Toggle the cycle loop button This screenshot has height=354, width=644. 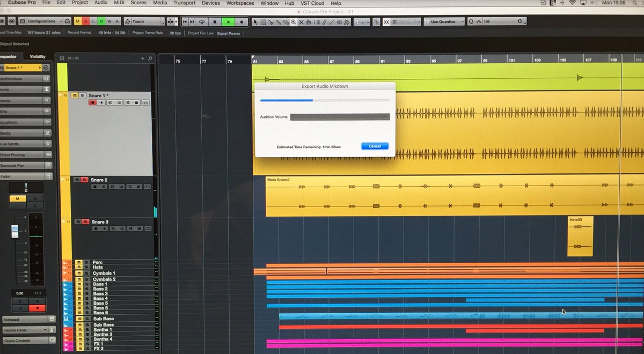click(x=202, y=21)
